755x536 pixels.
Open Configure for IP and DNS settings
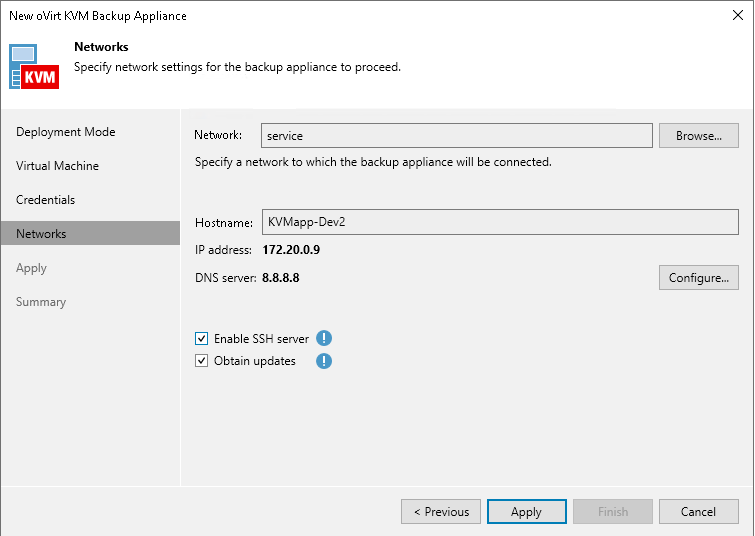pos(698,278)
